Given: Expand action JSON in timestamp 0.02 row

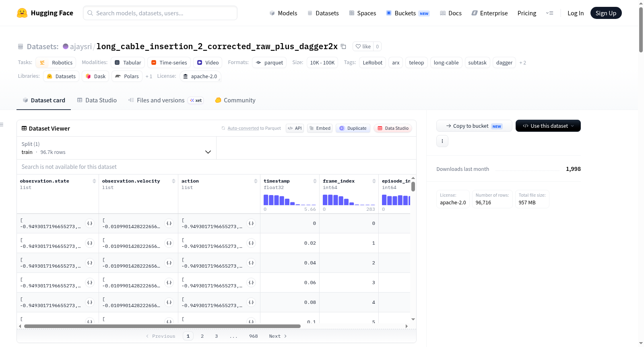Looking at the screenshot, I should pyautogui.click(x=251, y=243).
